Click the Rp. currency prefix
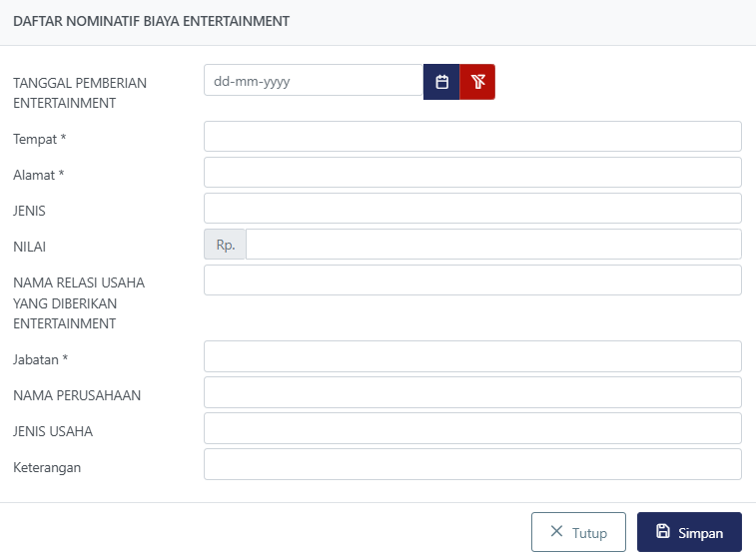The width and height of the screenshot is (756, 557). point(225,245)
